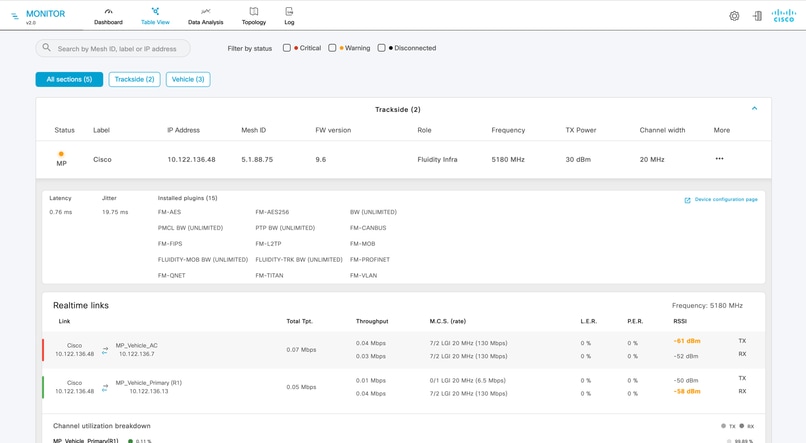Select Vehicle (3) section filter
The image size is (806, 443).
point(188,79)
